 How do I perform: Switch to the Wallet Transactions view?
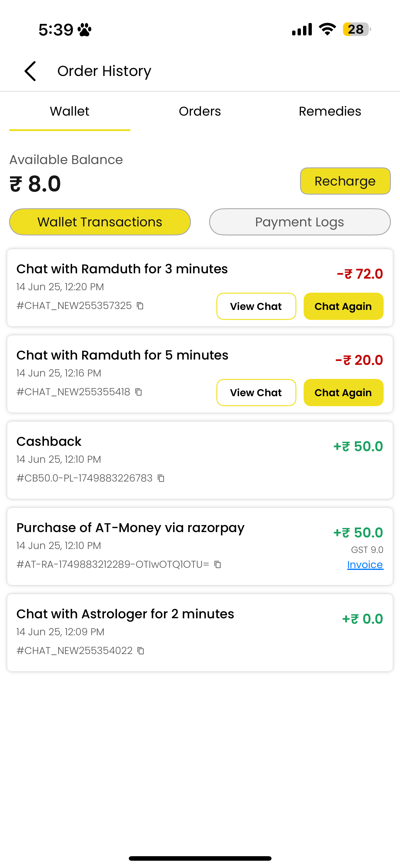pos(100,222)
